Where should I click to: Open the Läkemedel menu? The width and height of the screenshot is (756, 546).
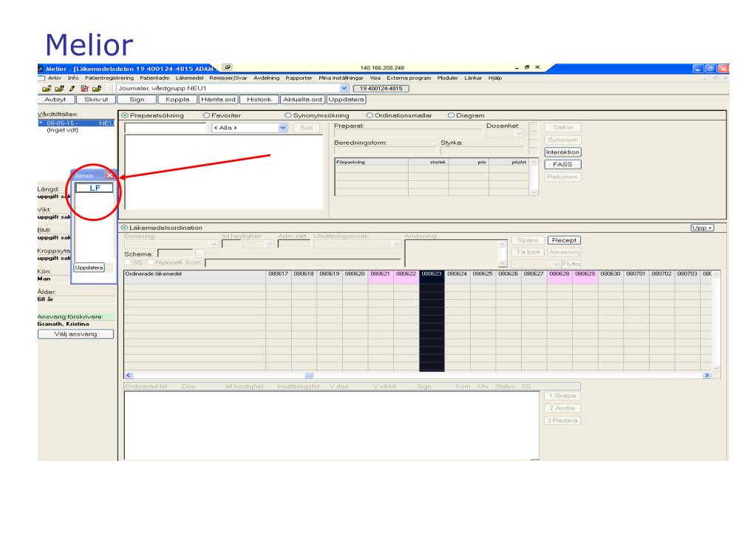(x=189, y=78)
